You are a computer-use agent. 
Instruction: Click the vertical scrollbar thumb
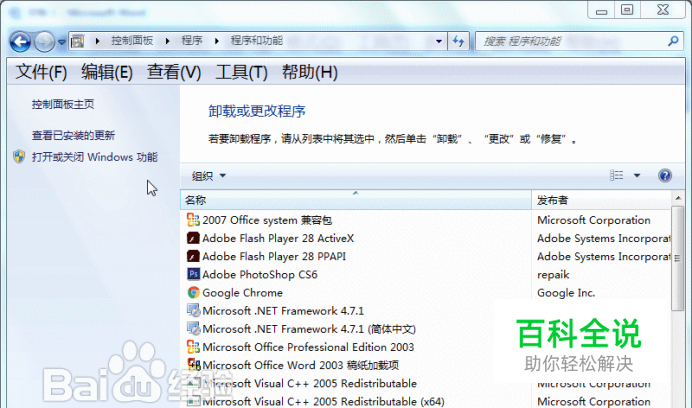click(x=677, y=258)
